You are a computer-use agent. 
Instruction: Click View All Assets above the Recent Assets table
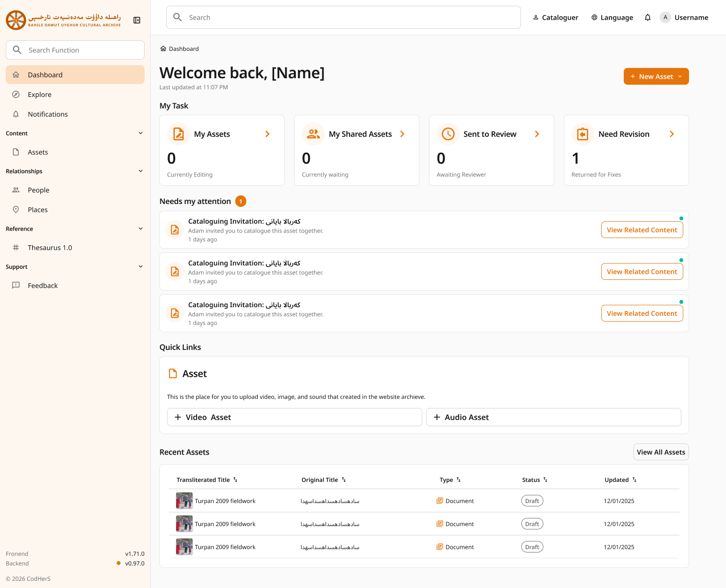coord(661,452)
